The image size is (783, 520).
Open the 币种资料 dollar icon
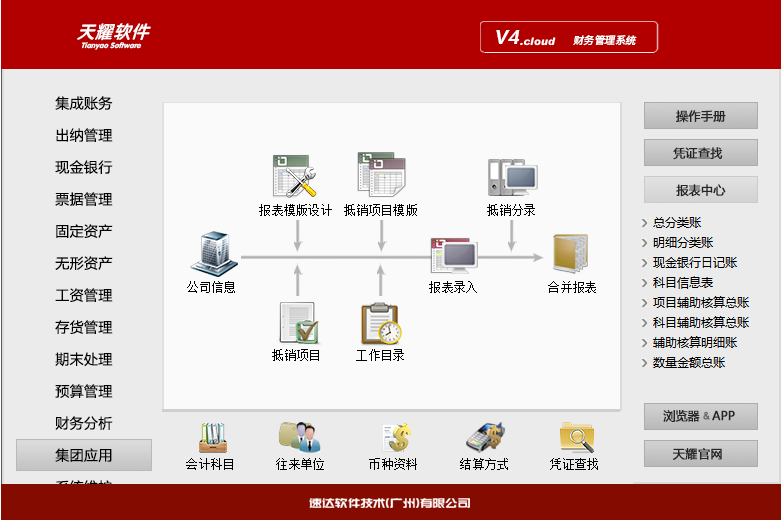pos(396,438)
